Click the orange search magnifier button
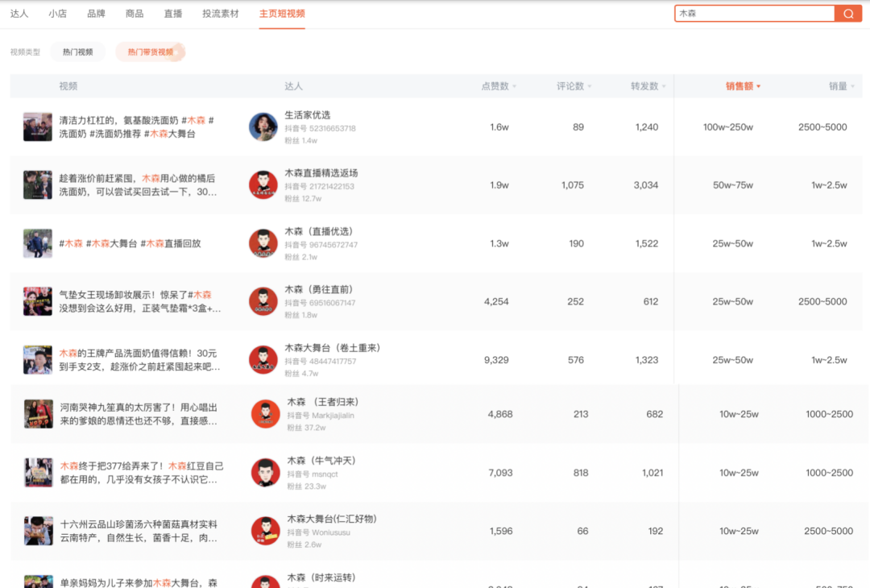Image resolution: width=870 pixels, height=588 pixels. click(847, 14)
